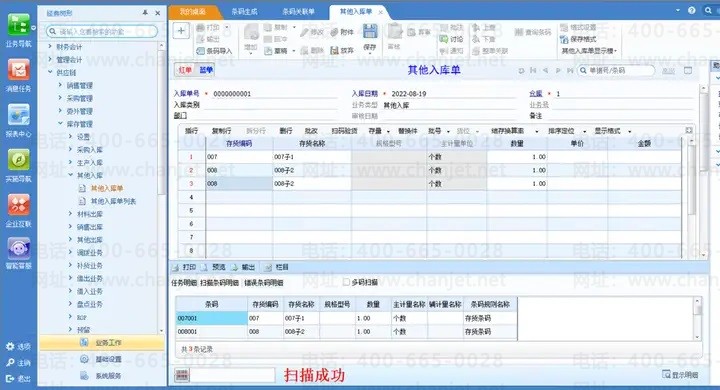
Task: Open the 其他入库单显示模 template dropdown
Action: (589, 51)
